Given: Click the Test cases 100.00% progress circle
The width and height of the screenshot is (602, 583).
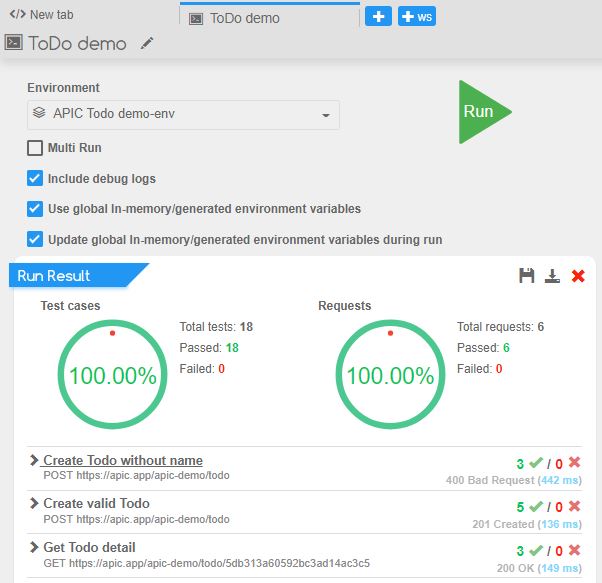Looking at the screenshot, I should pos(112,375).
